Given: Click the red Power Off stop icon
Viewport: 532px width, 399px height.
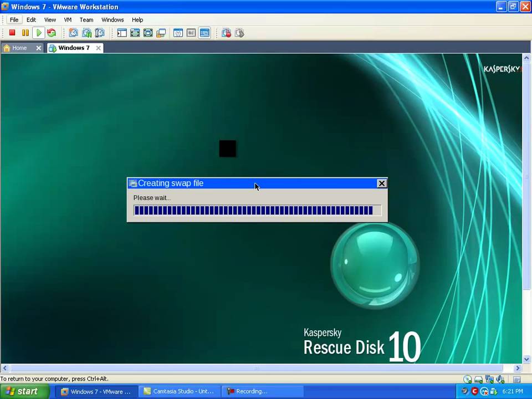Looking at the screenshot, I should [12, 33].
